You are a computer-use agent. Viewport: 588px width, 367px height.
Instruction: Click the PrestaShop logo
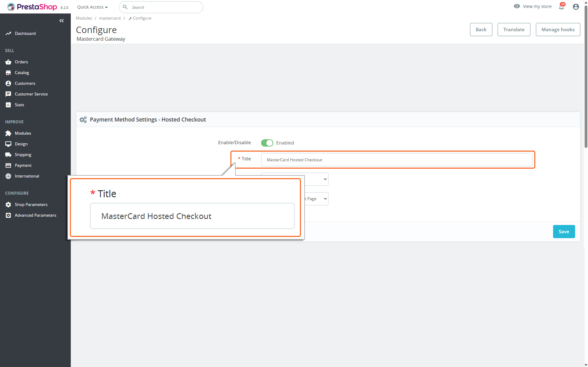click(32, 7)
